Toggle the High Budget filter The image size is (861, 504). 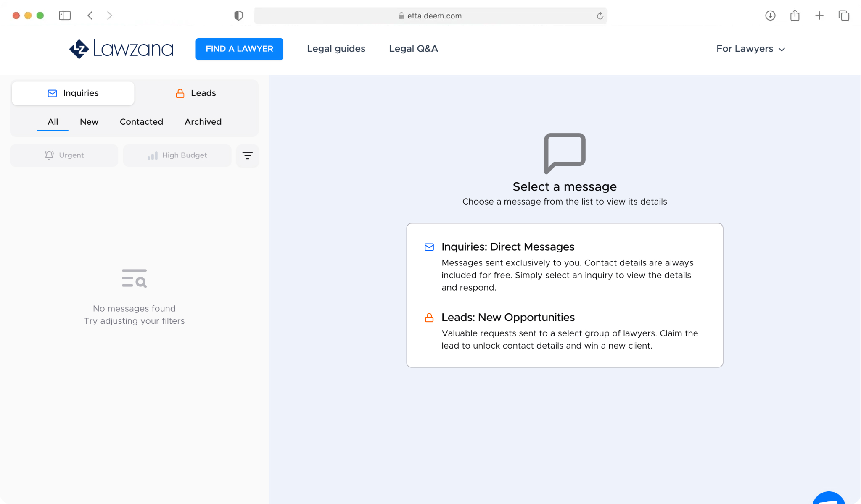tap(177, 155)
